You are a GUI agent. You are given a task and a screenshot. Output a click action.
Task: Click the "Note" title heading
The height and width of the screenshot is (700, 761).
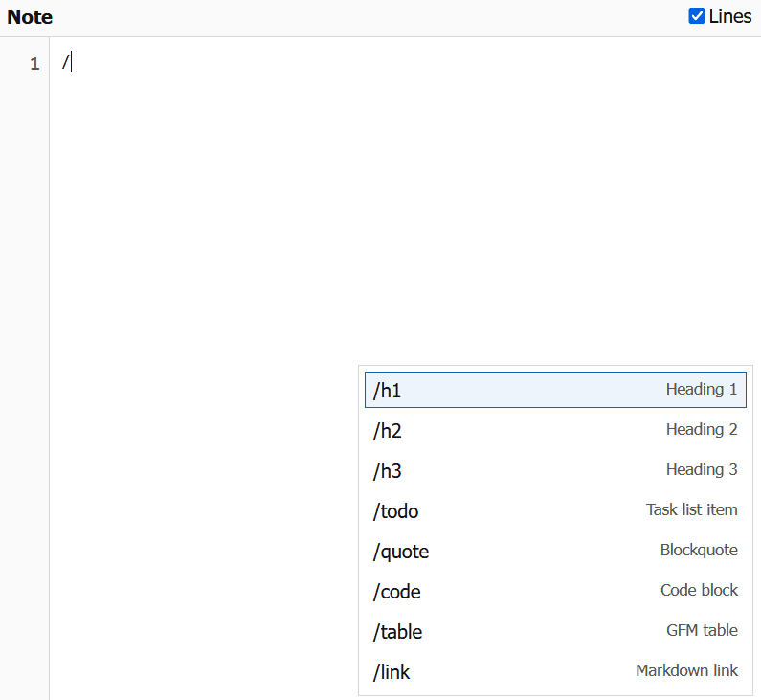30,17
